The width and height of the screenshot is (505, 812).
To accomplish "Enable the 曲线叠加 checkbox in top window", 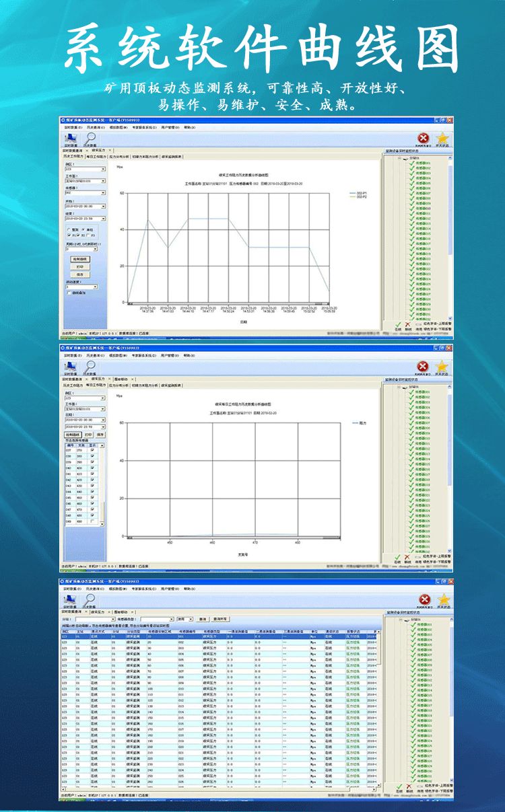I will pyautogui.click(x=68, y=293).
